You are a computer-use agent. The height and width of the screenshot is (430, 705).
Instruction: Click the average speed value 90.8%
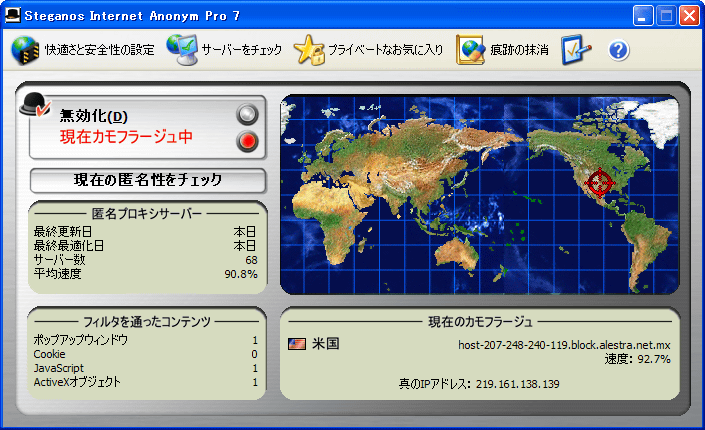pyautogui.click(x=241, y=274)
